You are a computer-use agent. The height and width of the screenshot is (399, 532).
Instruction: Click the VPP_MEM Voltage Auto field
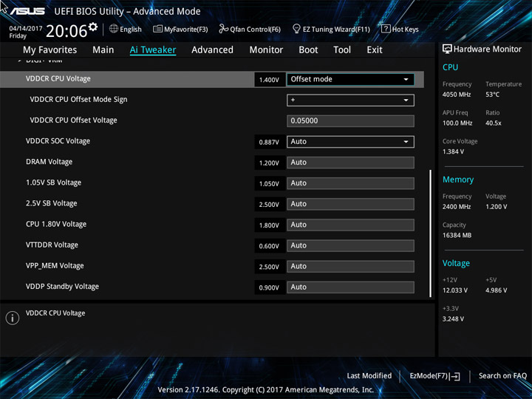click(350, 266)
